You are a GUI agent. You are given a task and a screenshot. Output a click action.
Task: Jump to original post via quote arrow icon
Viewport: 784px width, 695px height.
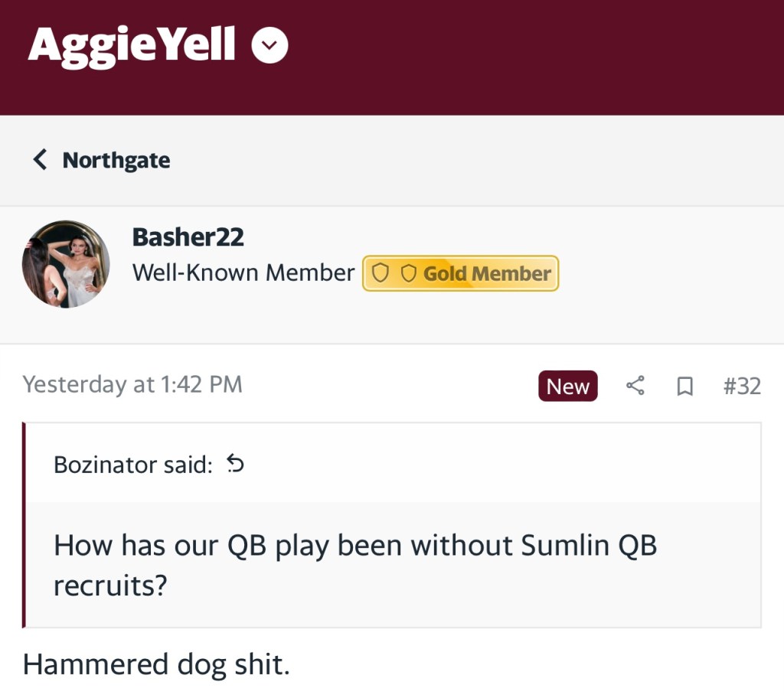coord(236,464)
